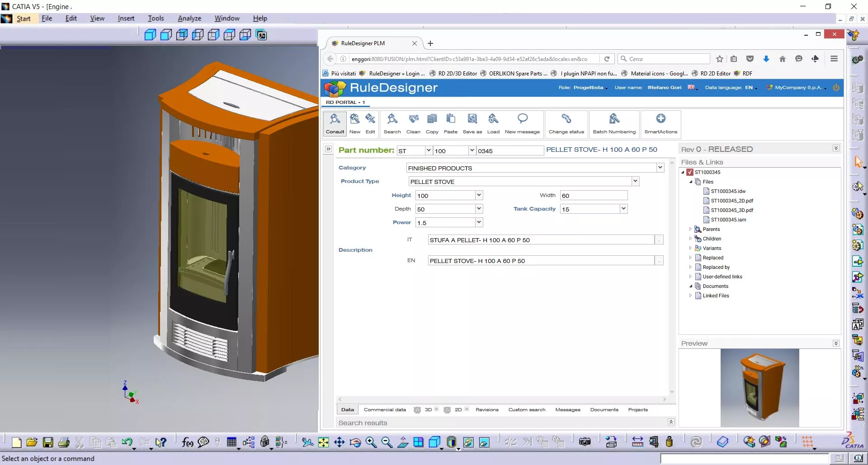868x465 pixels.
Task: Click the New part icon
Action: (355, 123)
